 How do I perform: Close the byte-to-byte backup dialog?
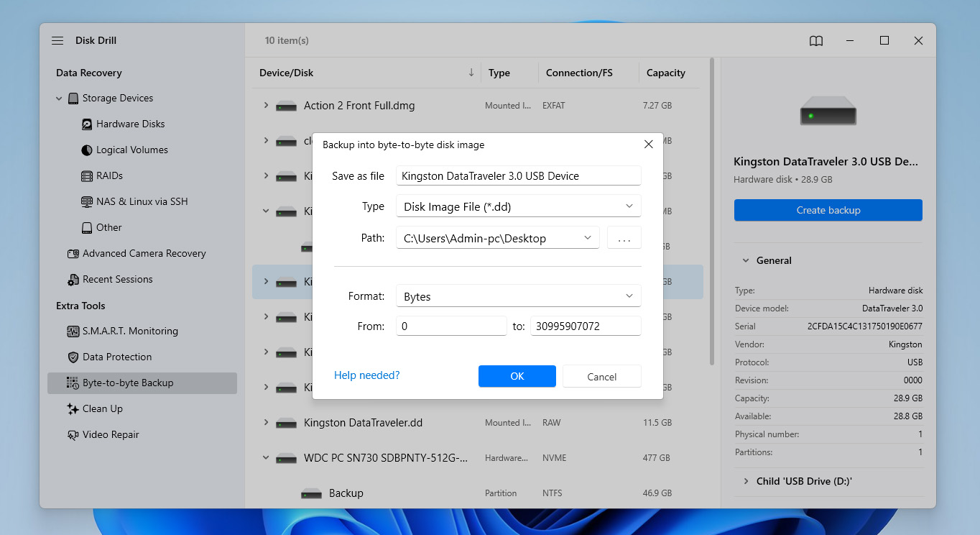[x=648, y=145]
